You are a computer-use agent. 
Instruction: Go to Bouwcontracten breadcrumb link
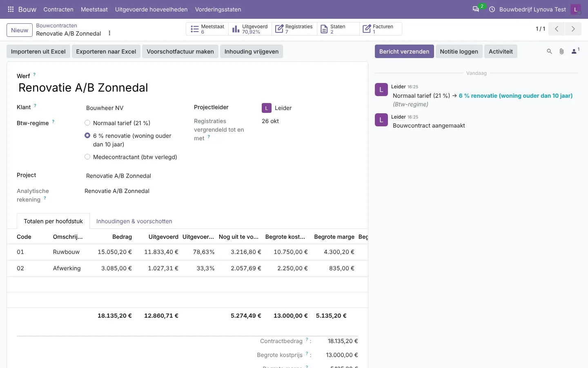[56, 25]
